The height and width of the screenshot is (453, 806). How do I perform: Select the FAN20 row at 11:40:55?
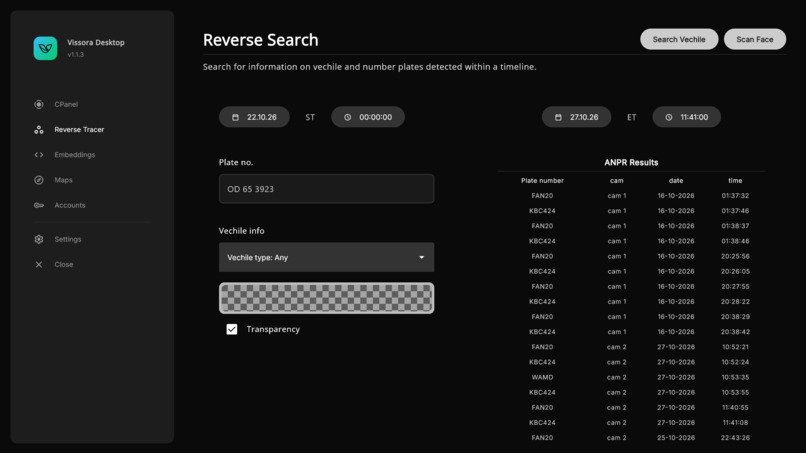tap(631, 408)
